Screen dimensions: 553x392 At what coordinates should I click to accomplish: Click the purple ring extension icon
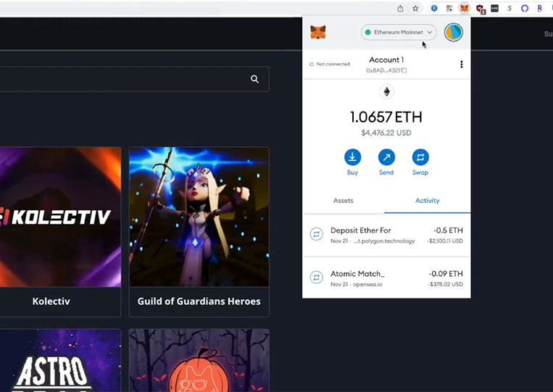coord(525,8)
